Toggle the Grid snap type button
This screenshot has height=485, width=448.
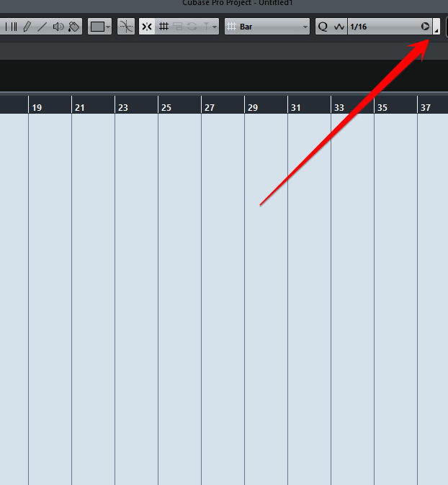[x=163, y=27]
